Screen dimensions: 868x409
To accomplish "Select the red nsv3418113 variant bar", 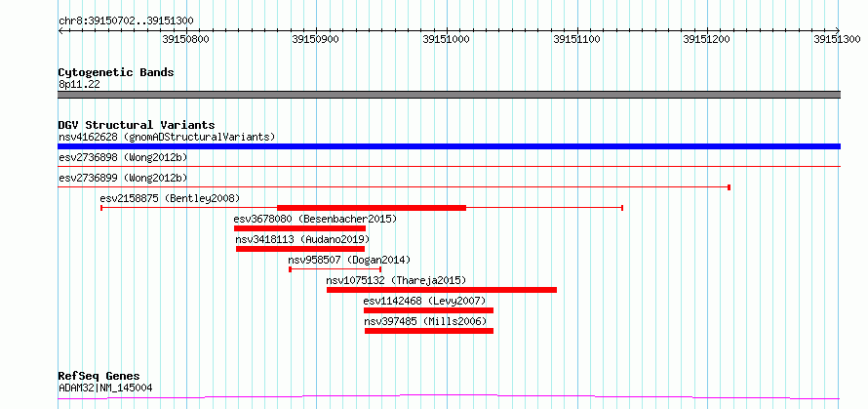I will click(300, 249).
